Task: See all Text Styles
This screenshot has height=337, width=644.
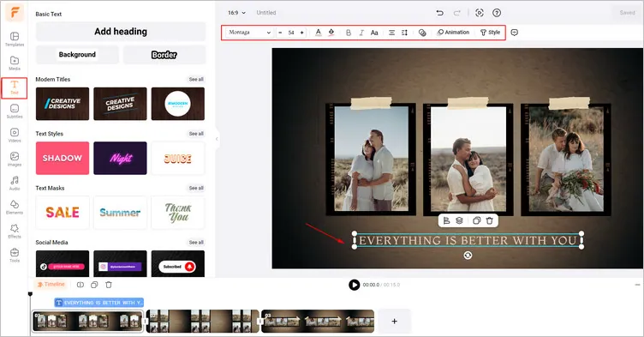Action: click(x=196, y=133)
